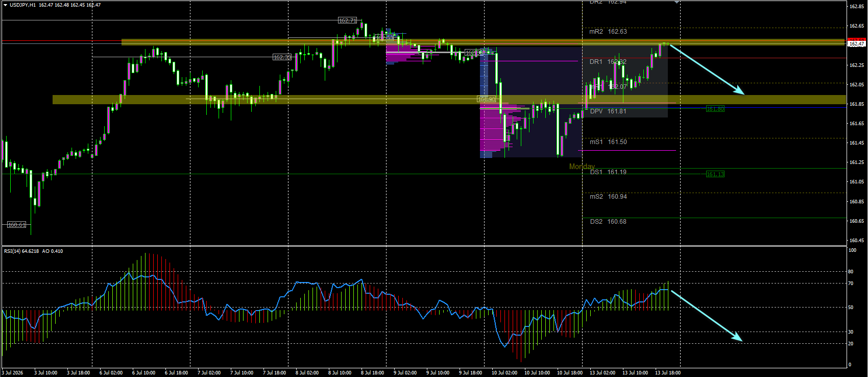Select the DS1 161.19 pivot label
This screenshot has width=868, height=377.
(x=608, y=172)
